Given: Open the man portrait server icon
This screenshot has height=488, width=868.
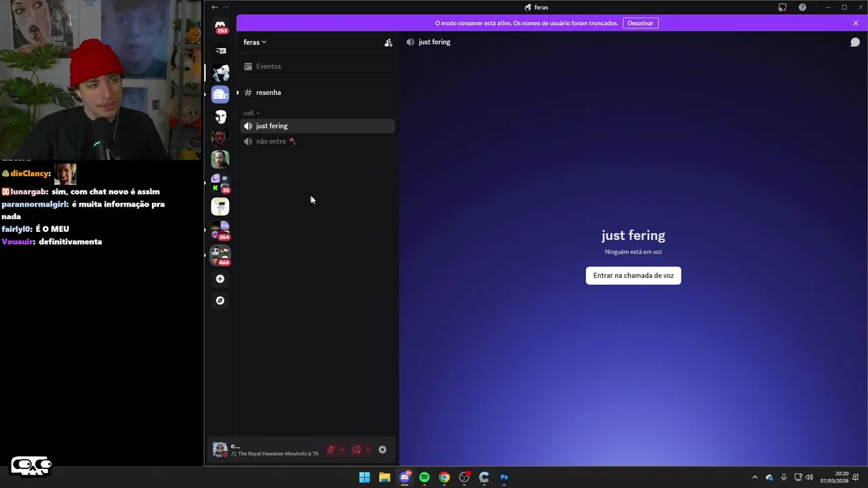Looking at the screenshot, I should coord(220,159).
